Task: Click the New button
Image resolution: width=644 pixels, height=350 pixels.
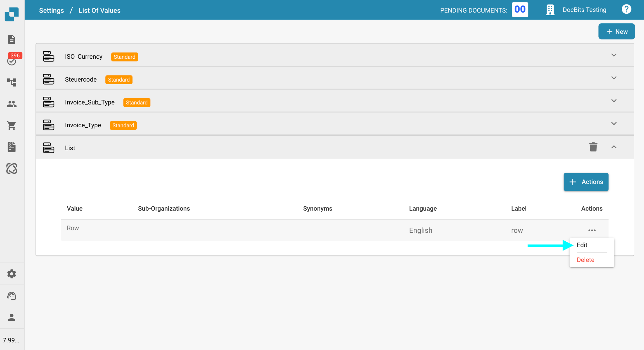Action: (x=617, y=32)
